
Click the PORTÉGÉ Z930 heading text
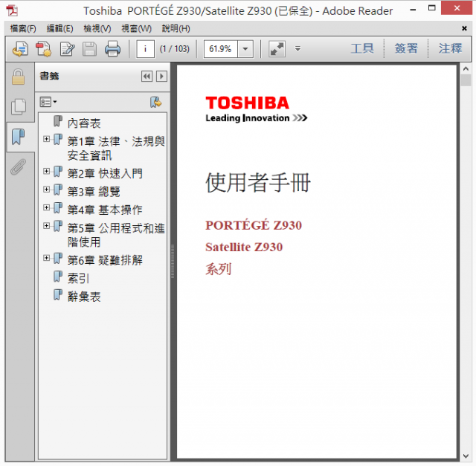click(254, 225)
